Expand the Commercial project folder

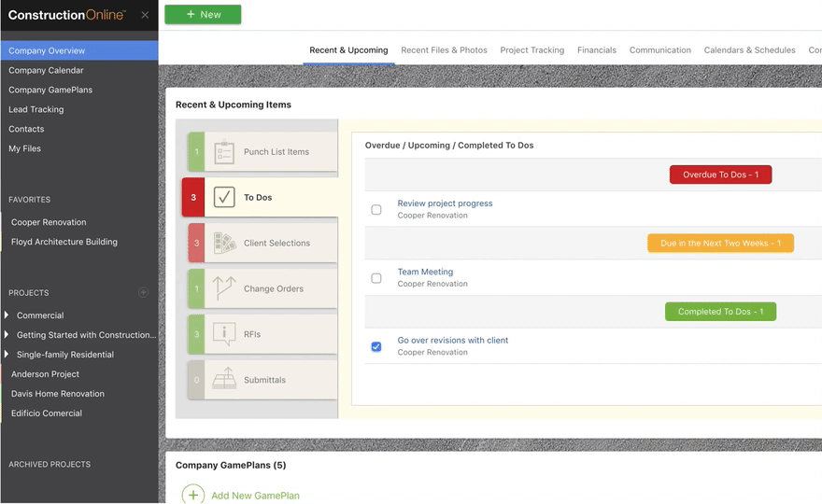tap(7, 315)
